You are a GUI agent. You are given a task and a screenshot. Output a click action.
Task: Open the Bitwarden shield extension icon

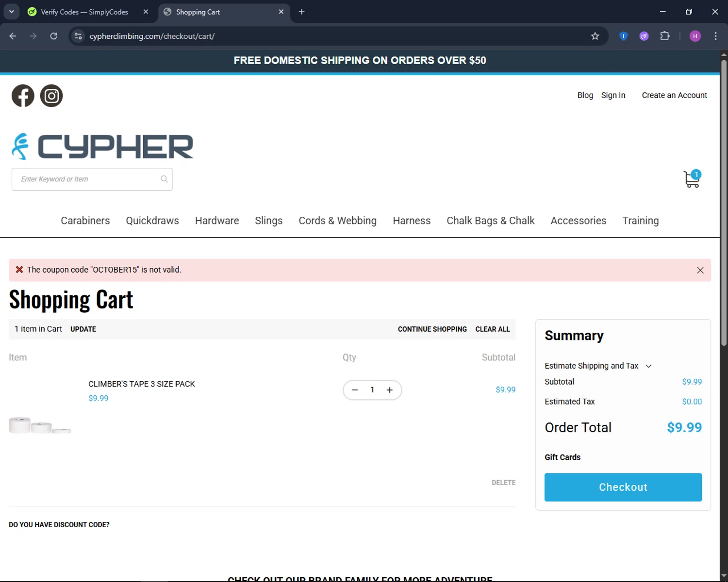(x=624, y=36)
